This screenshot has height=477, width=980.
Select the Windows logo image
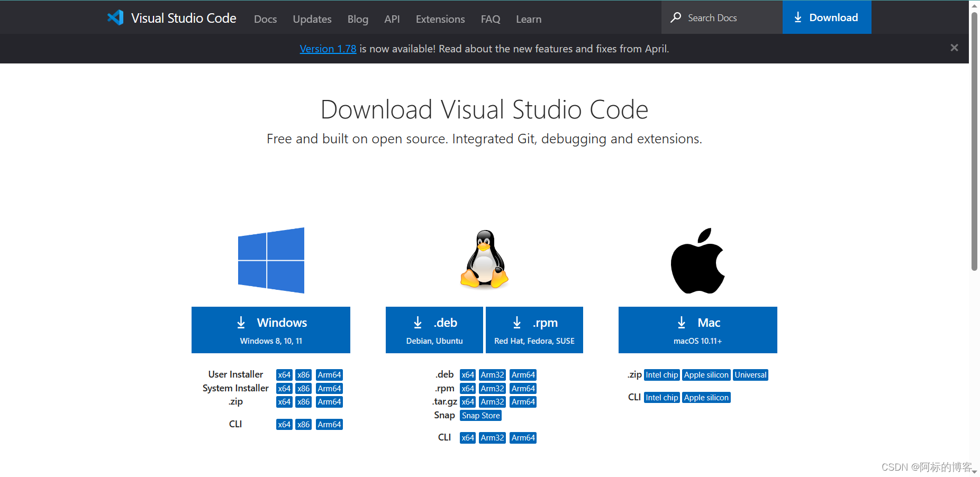(x=271, y=260)
